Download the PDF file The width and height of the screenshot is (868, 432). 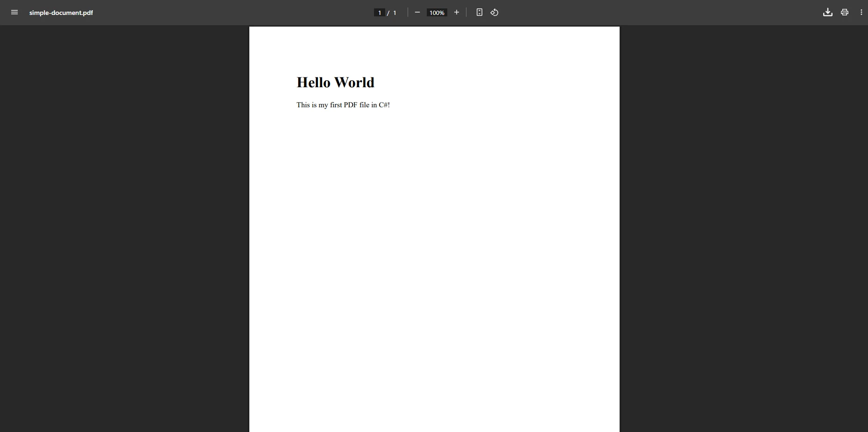coord(827,13)
